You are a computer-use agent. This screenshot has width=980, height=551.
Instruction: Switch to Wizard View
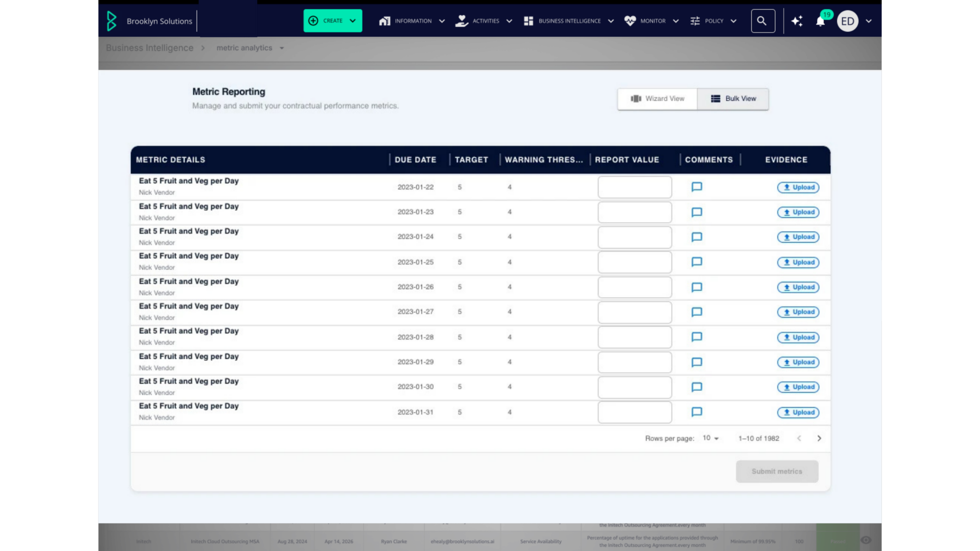657,99
